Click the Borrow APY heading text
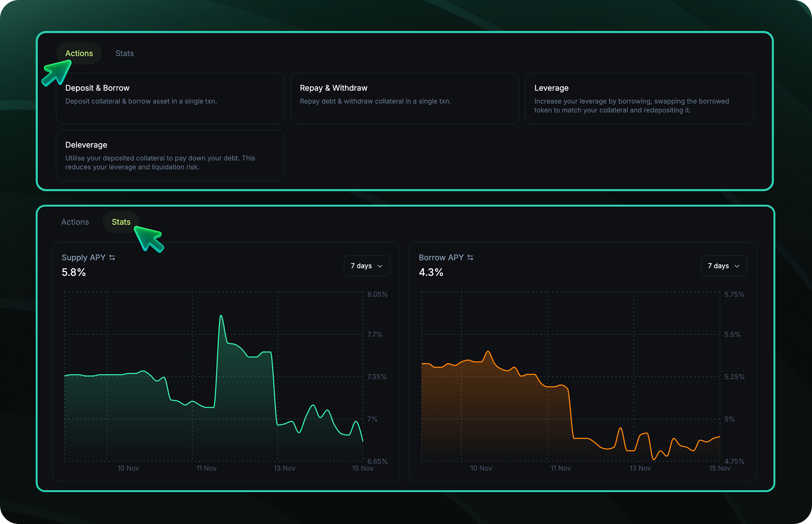This screenshot has width=812, height=524. pos(441,258)
